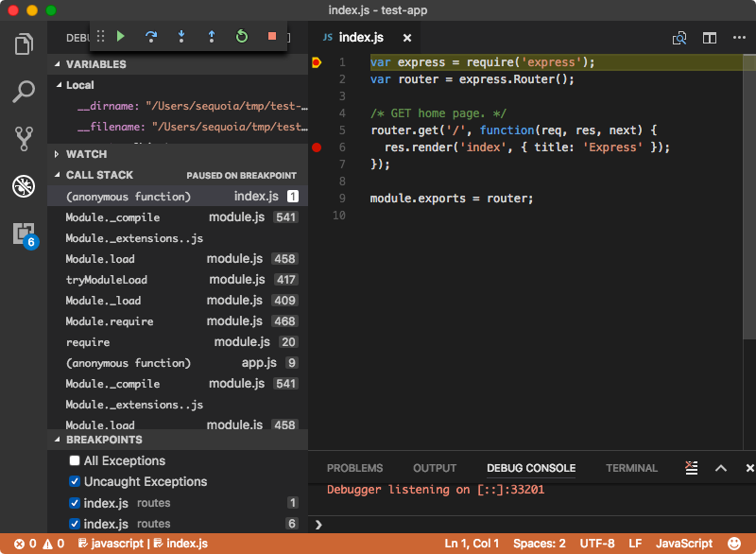Open the Search view in activity bar
Image resolution: width=756 pixels, height=554 pixels.
pyautogui.click(x=24, y=91)
